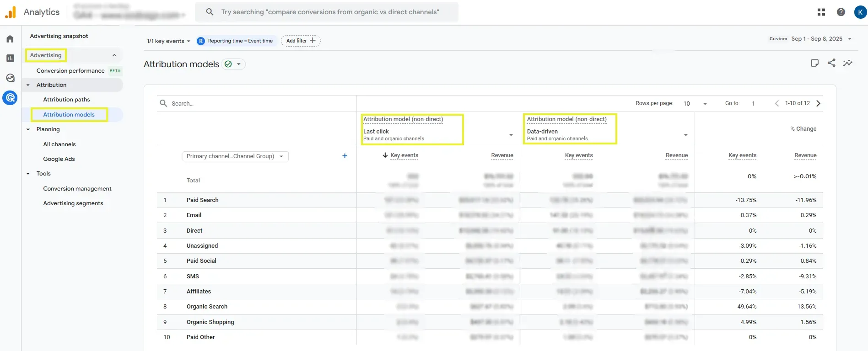Click the table search magnifier icon
This screenshot has height=351, width=868.
click(163, 103)
